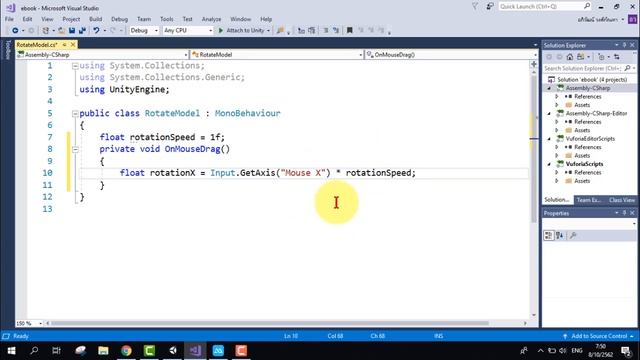Click the Categorized icon in Properties panel
640x360 pixels.
click(x=549, y=236)
